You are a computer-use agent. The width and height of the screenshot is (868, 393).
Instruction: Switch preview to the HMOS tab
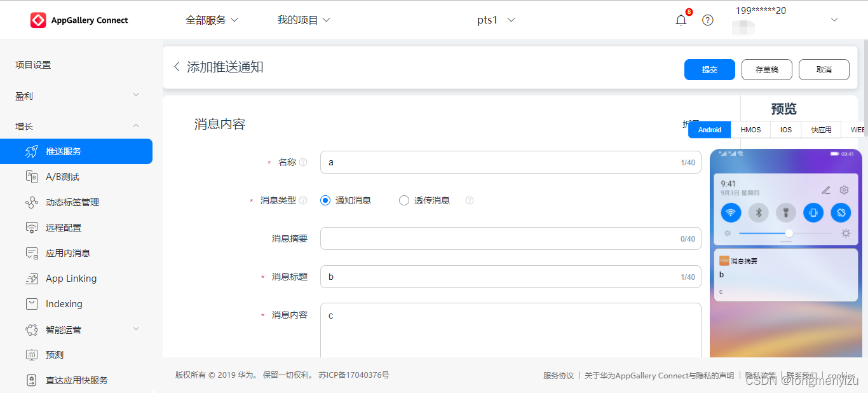point(750,129)
